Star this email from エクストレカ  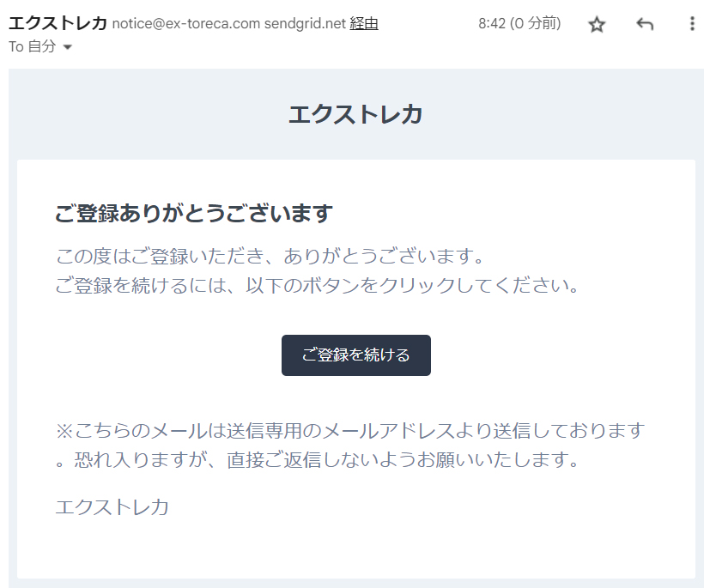point(597,24)
